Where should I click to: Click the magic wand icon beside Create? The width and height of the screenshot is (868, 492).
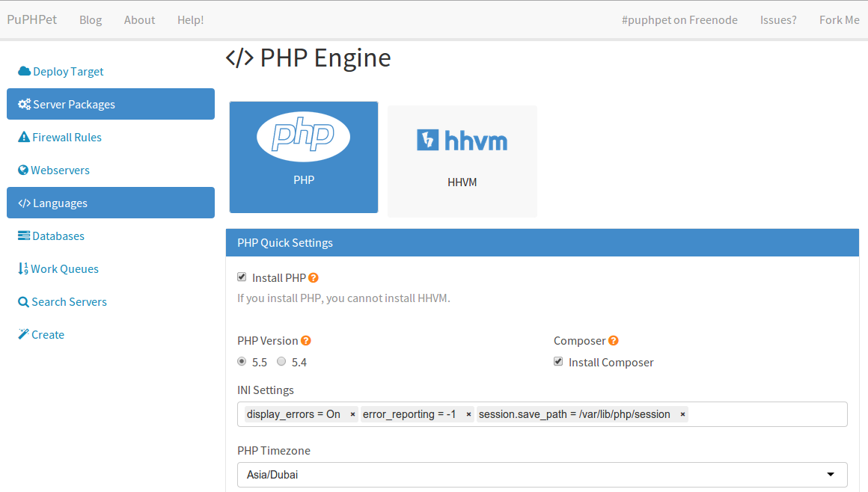click(23, 334)
